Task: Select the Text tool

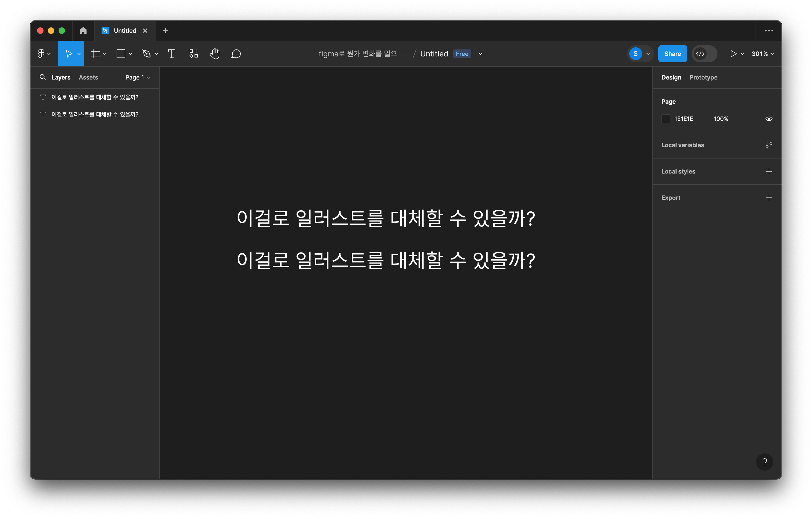Action: (x=171, y=54)
